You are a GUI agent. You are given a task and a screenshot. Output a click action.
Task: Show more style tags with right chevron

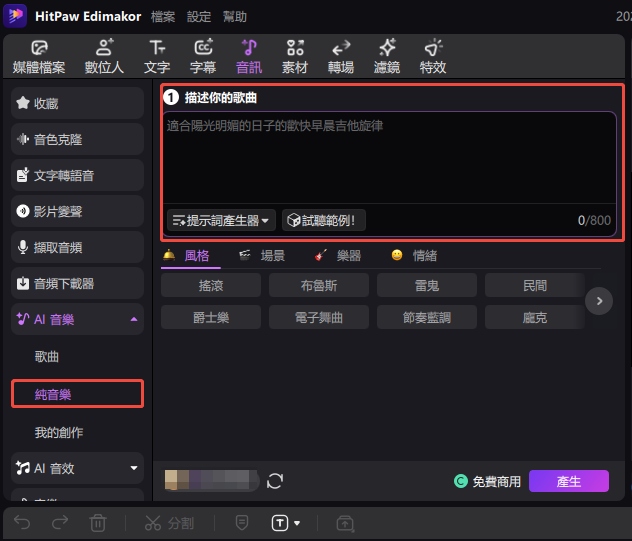(599, 301)
